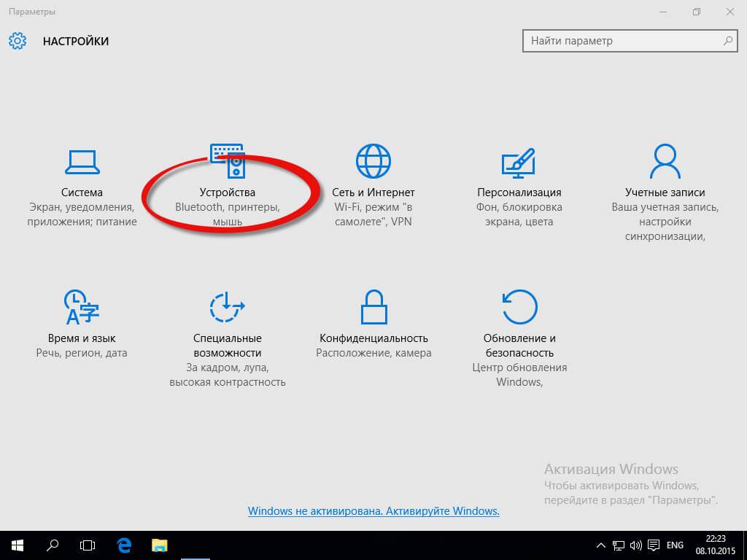Open Персонализация brush icon

click(x=519, y=160)
